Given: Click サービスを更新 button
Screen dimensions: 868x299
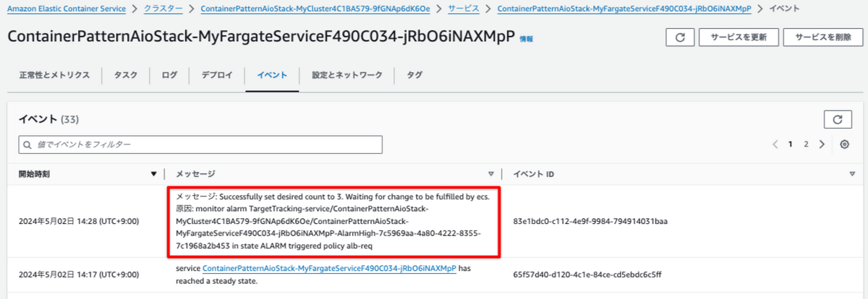Looking at the screenshot, I should 739,38.
